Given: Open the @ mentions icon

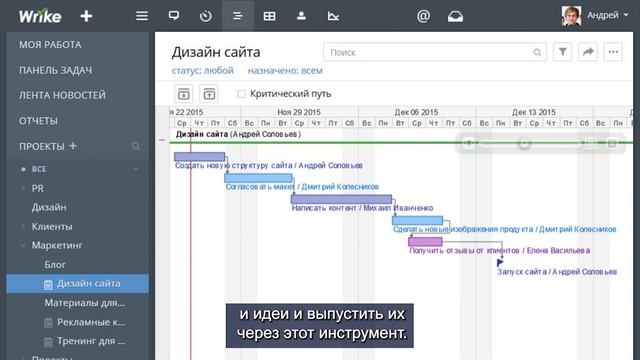Looking at the screenshot, I should click(x=423, y=16).
